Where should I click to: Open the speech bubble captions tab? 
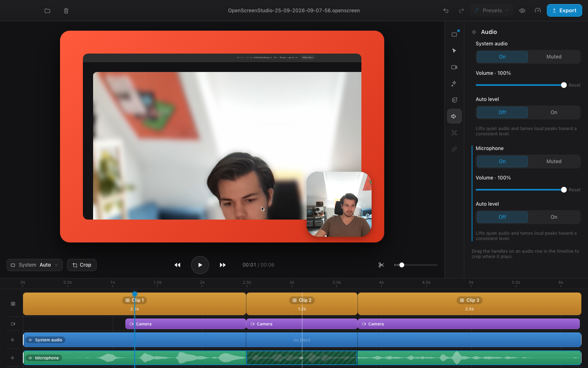pos(454,100)
